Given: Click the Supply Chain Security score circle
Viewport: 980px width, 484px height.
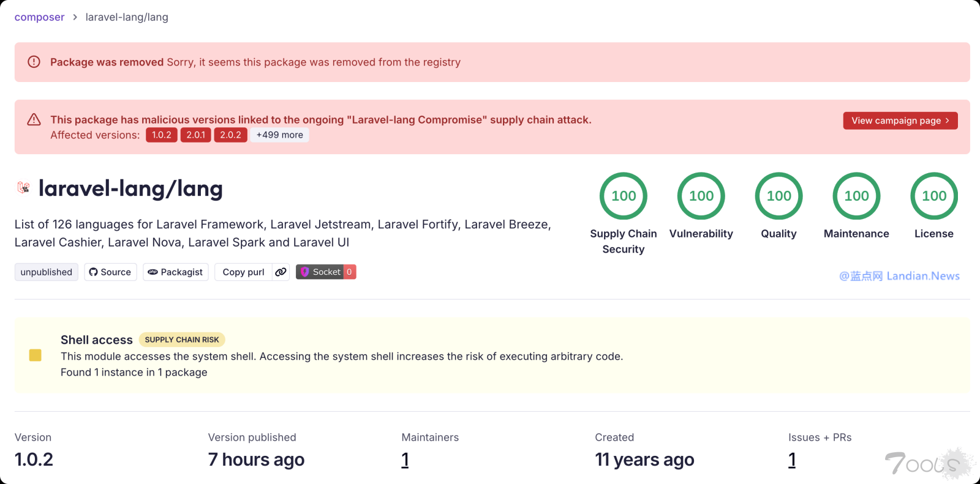Looking at the screenshot, I should click(624, 196).
